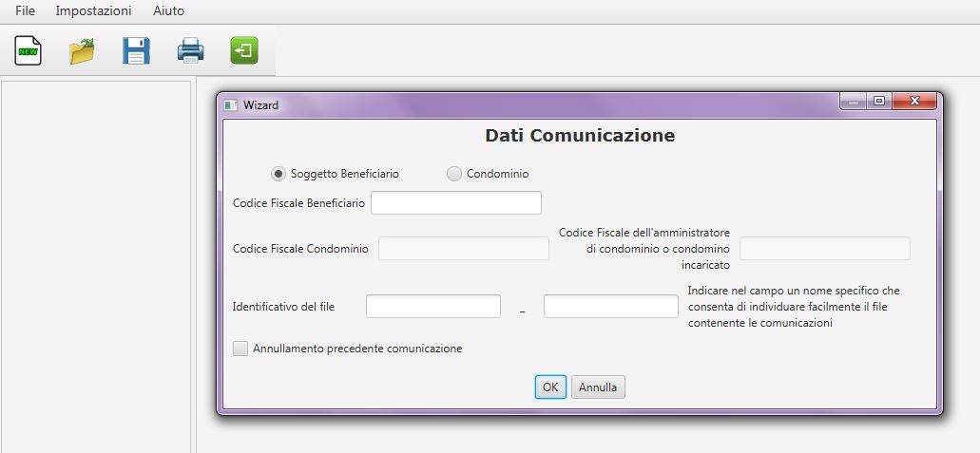Click the Annulla button
980x453 pixels.
[598, 387]
